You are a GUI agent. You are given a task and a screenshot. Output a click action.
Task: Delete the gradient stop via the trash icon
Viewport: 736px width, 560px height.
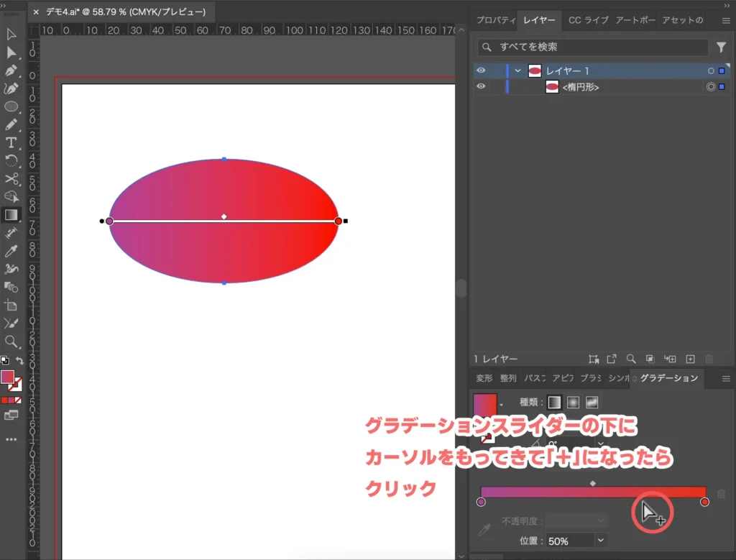720,492
